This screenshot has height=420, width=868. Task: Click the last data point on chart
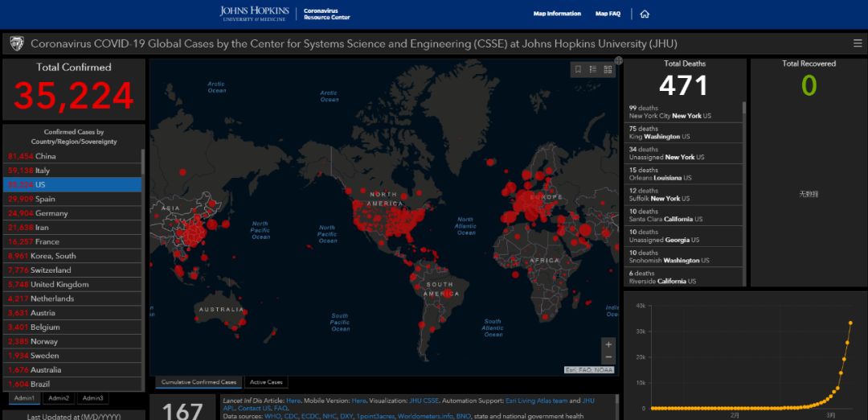tap(851, 323)
